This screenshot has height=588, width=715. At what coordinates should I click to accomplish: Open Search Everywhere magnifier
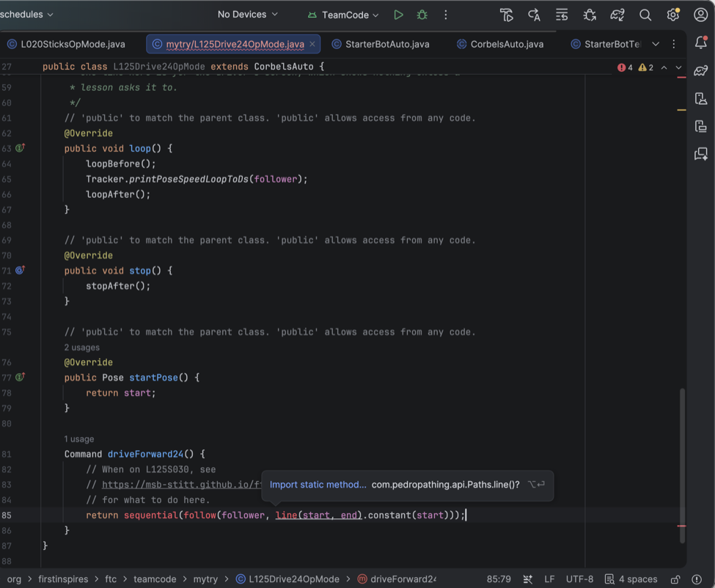[x=645, y=15]
